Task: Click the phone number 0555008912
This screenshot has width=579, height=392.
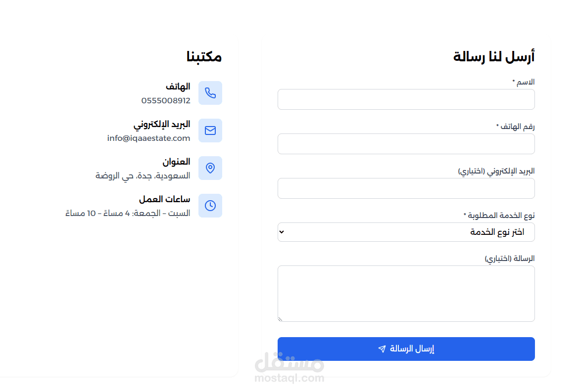Action: point(166,101)
